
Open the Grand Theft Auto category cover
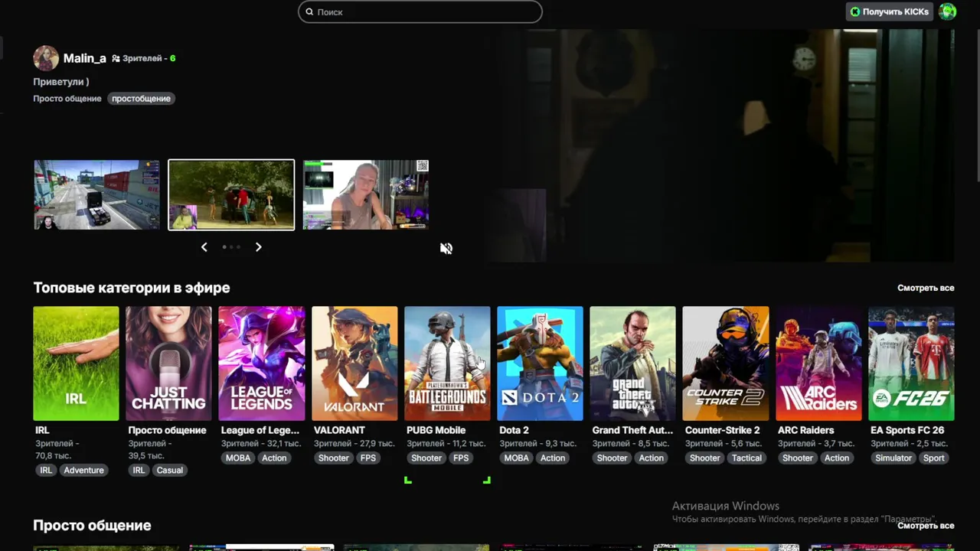(x=632, y=364)
